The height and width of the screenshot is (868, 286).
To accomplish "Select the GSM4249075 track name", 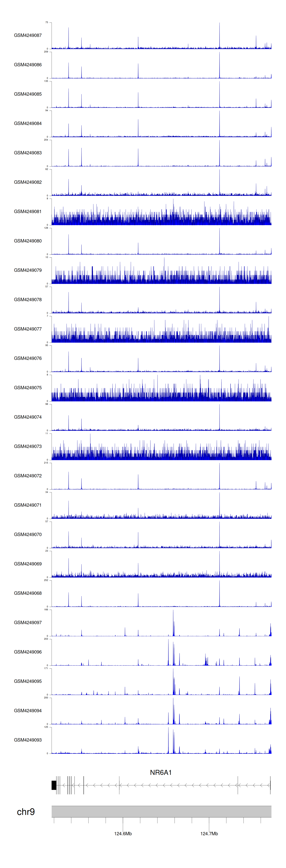I will point(28,387).
